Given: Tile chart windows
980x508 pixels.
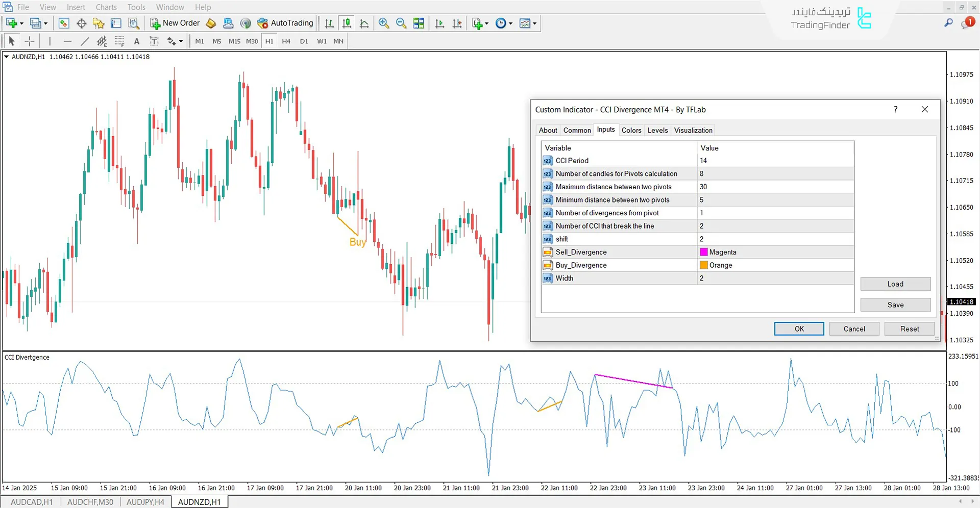Looking at the screenshot, I should 419,23.
